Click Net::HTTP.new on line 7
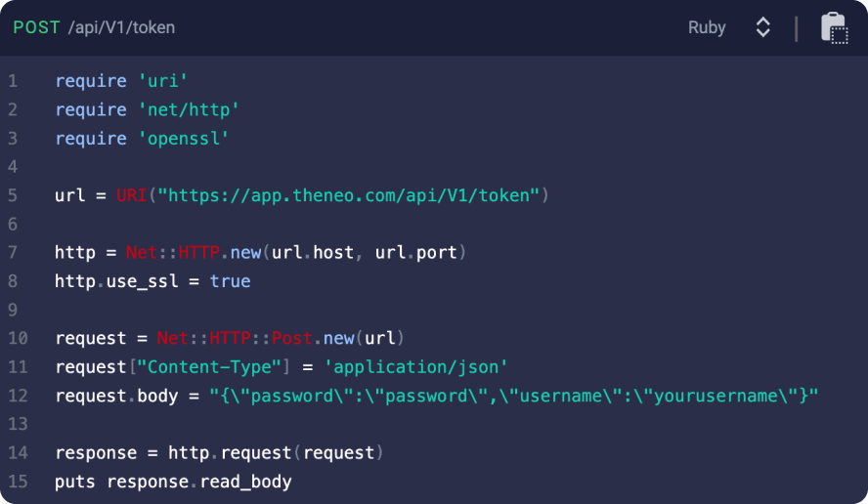 point(194,252)
